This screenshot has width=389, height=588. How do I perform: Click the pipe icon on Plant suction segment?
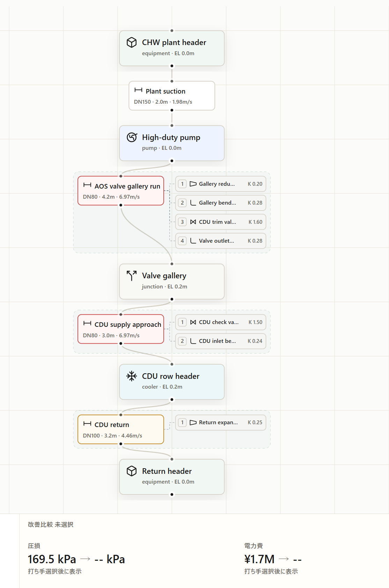pyautogui.click(x=138, y=90)
